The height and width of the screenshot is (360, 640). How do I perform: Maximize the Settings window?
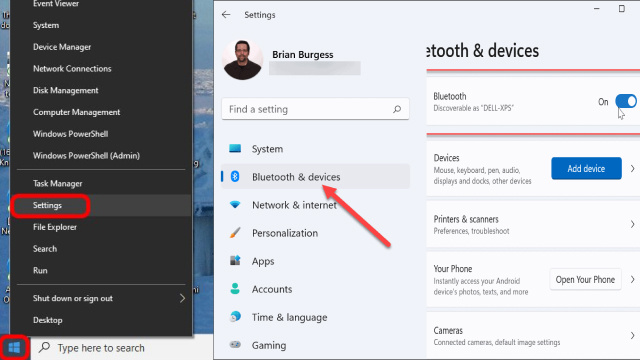(621, 9)
